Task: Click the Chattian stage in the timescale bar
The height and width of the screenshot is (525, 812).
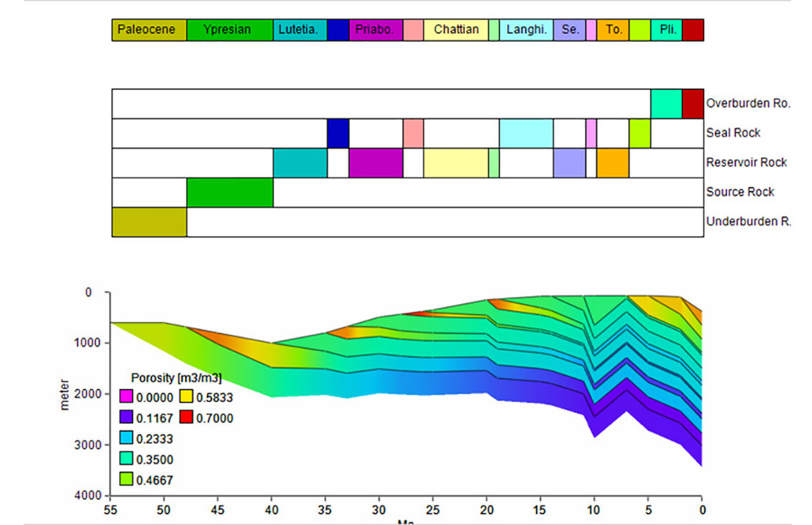Action: click(456, 30)
